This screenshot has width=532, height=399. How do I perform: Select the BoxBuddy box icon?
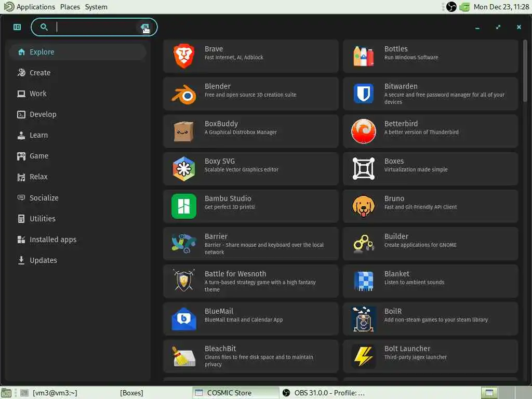coord(183,131)
